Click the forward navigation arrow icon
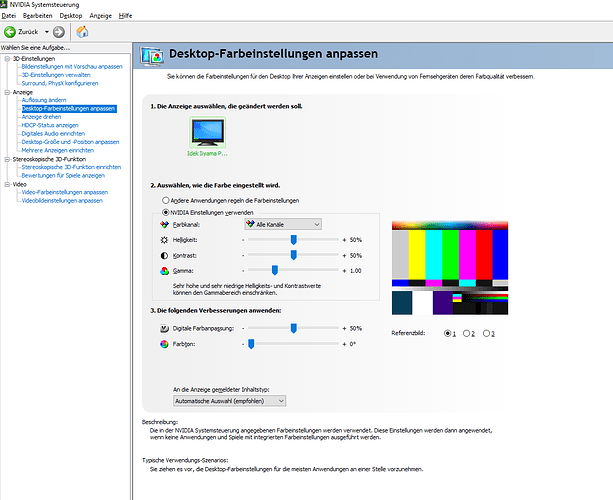The height and width of the screenshot is (500, 613). (59, 32)
